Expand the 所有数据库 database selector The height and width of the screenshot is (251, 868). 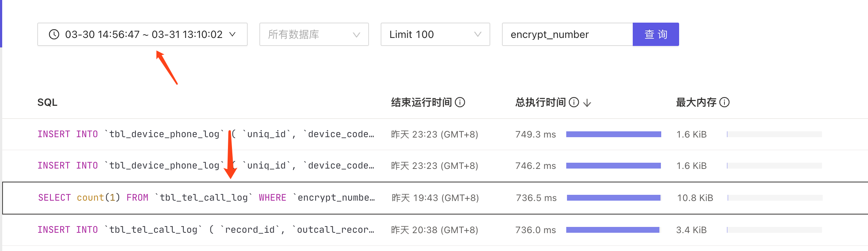[x=314, y=34]
